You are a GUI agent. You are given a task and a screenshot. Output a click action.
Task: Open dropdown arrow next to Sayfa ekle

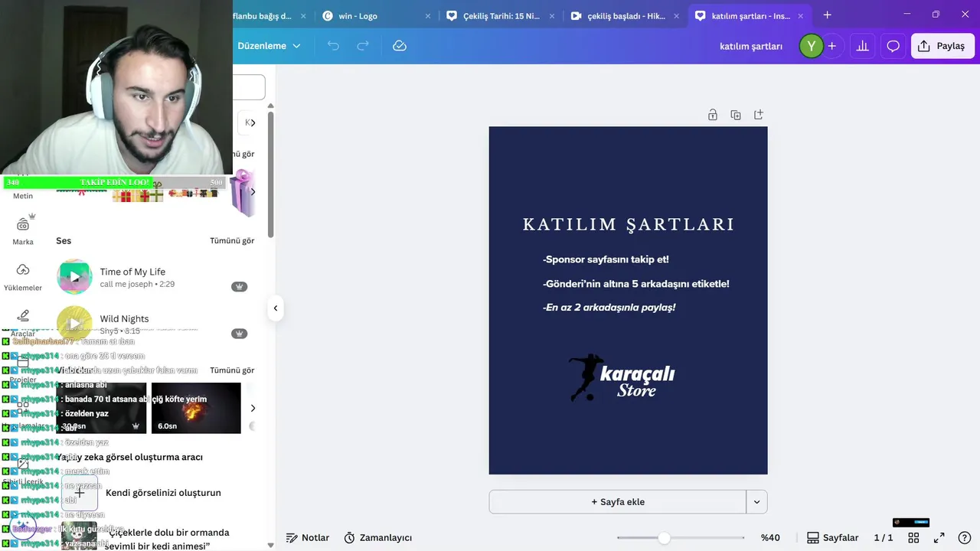756,502
